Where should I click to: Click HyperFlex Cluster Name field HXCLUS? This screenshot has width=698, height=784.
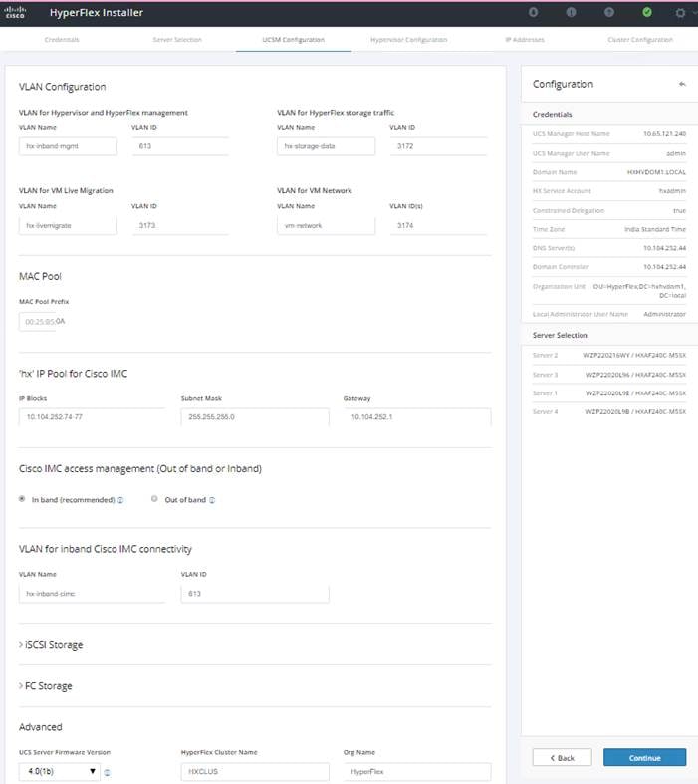[255, 771]
